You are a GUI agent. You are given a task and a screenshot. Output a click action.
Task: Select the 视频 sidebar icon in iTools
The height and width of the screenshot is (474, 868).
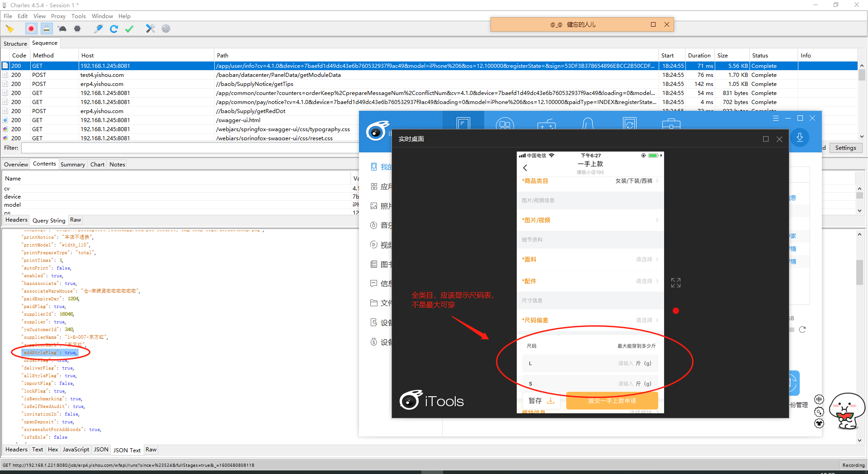pyautogui.click(x=374, y=245)
